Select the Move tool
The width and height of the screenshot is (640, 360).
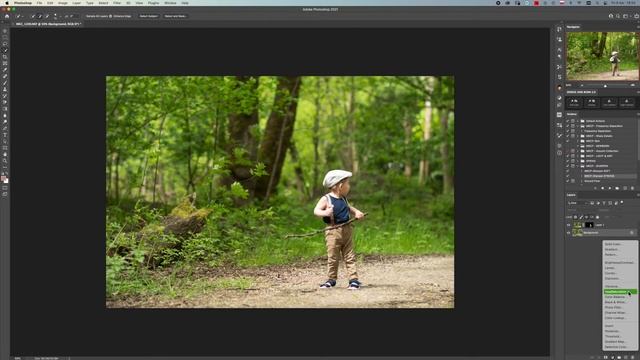(x=5, y=31)
